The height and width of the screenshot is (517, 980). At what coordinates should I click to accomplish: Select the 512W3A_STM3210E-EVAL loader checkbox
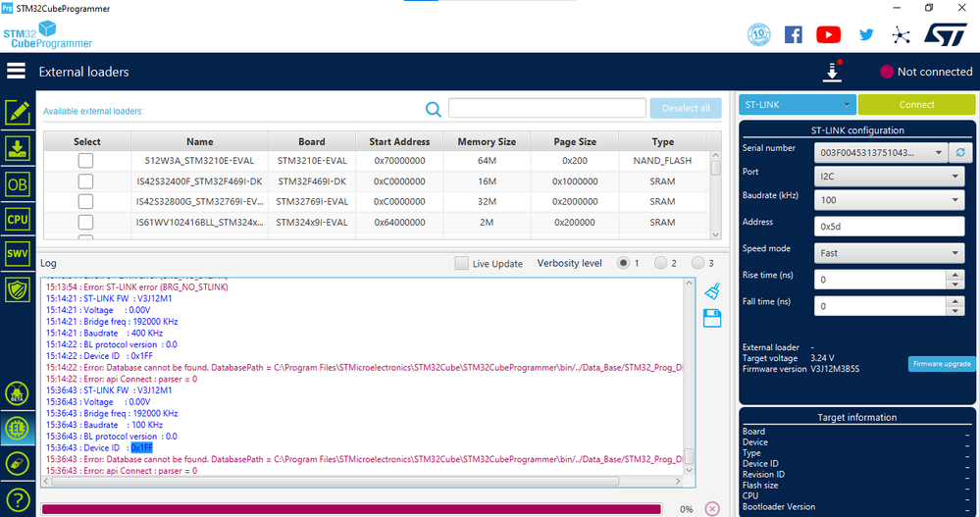(x=85, y=161)
